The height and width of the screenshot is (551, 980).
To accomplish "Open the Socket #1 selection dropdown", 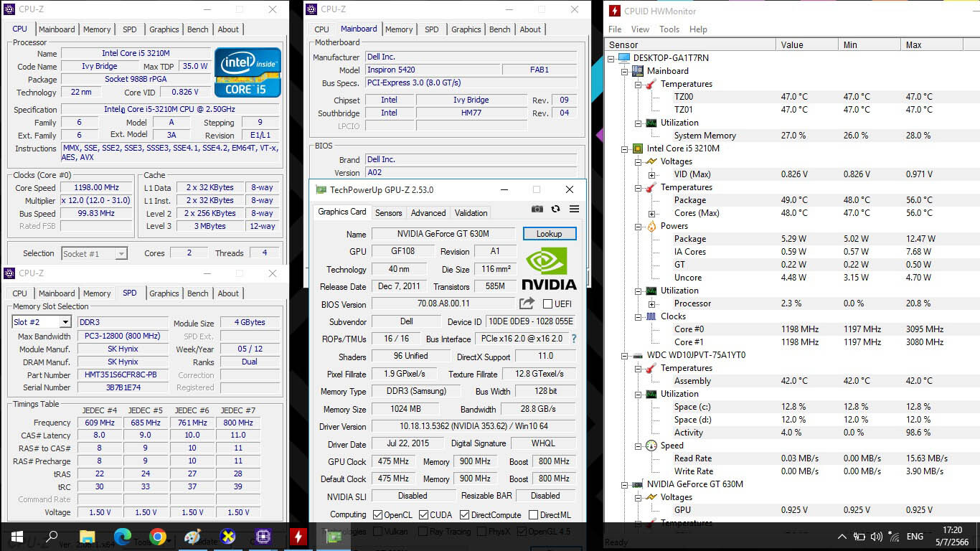I will tap(121, 253).
